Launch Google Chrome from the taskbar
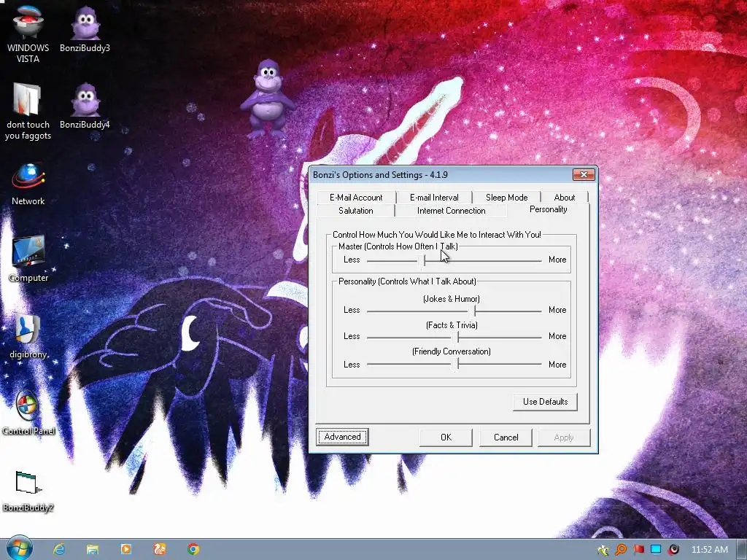 (193, 549)
